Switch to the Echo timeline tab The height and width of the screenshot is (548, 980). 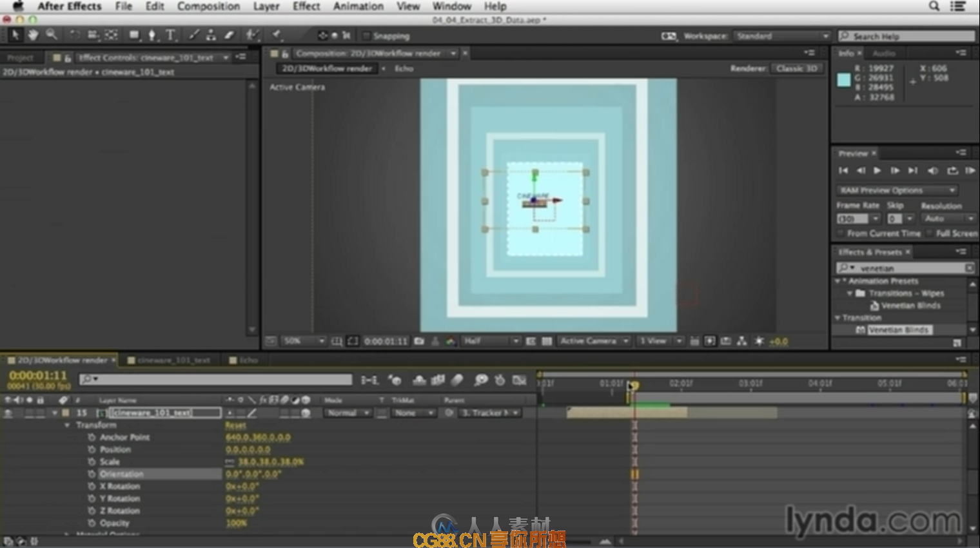[x=248, y=360]
